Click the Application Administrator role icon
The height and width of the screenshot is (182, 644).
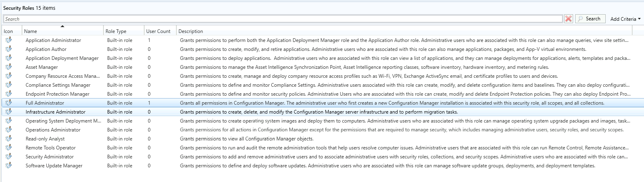[9, 40]
